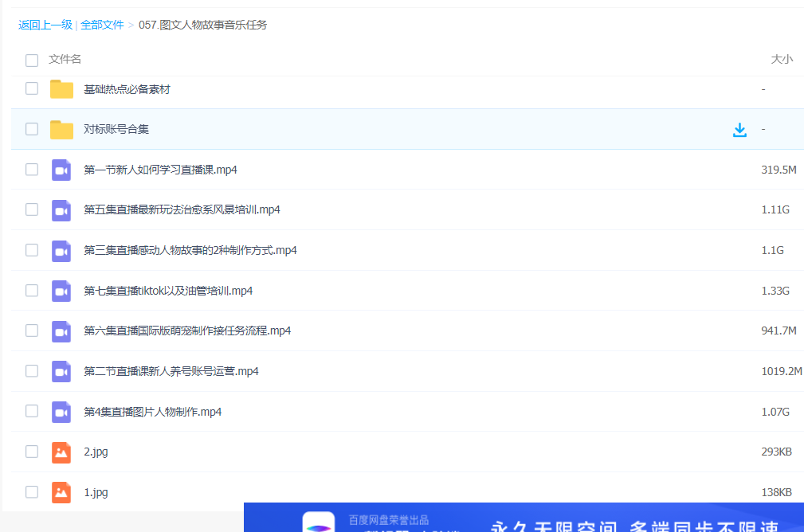Click the video icon beside 第七集直播tiktokl以及油管培训.mp4
Screen dimensions: 804x532
pyautogui.click(x=61, y=290)
